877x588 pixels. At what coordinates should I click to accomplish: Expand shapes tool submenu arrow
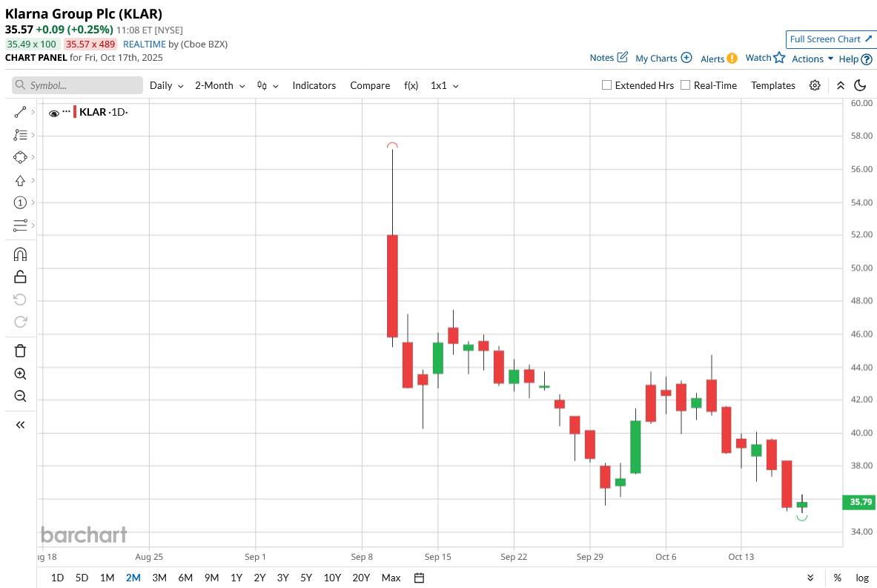[x=33, y=158]
